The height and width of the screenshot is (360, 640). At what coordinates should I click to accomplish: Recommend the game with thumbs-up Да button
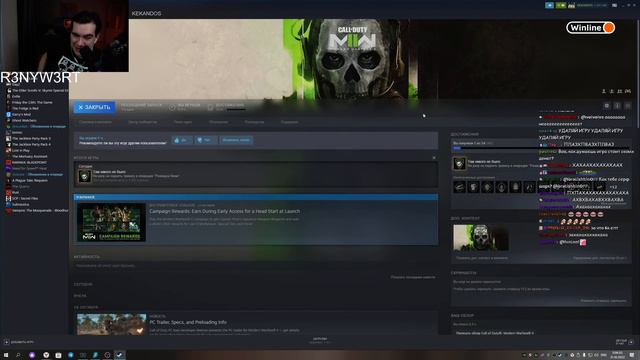[181, 140]
